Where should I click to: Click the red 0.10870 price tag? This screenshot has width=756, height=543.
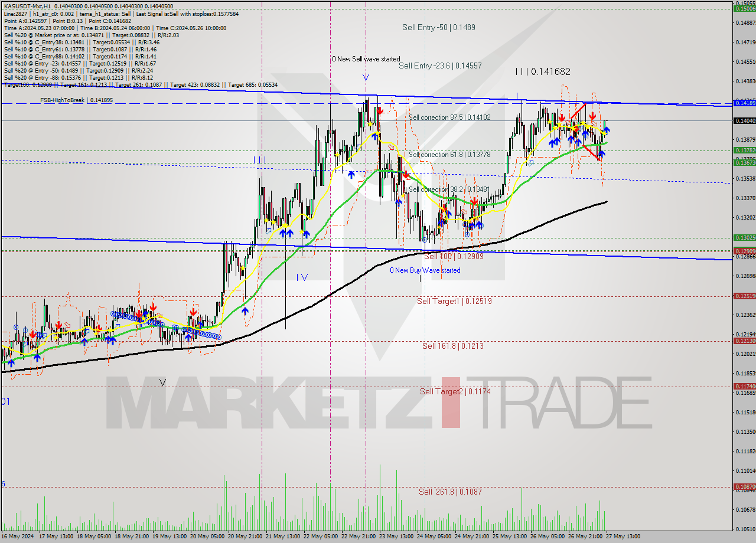click(744, 487)
